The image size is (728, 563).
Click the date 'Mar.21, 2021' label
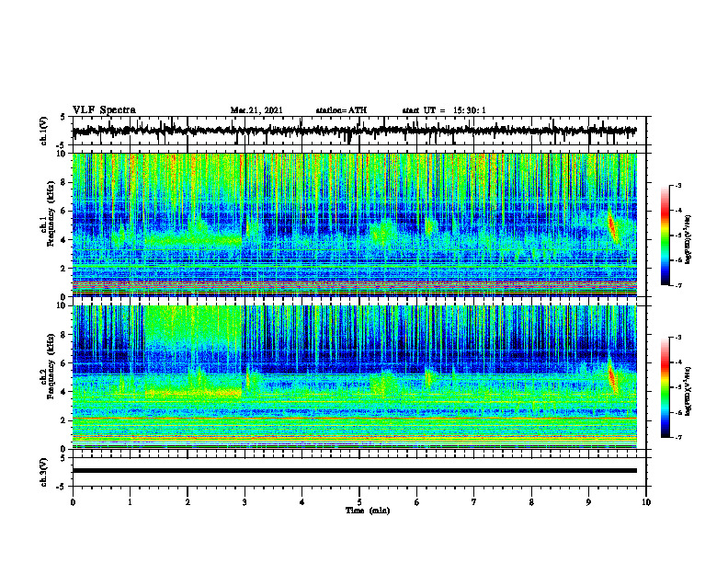point(256,110)
